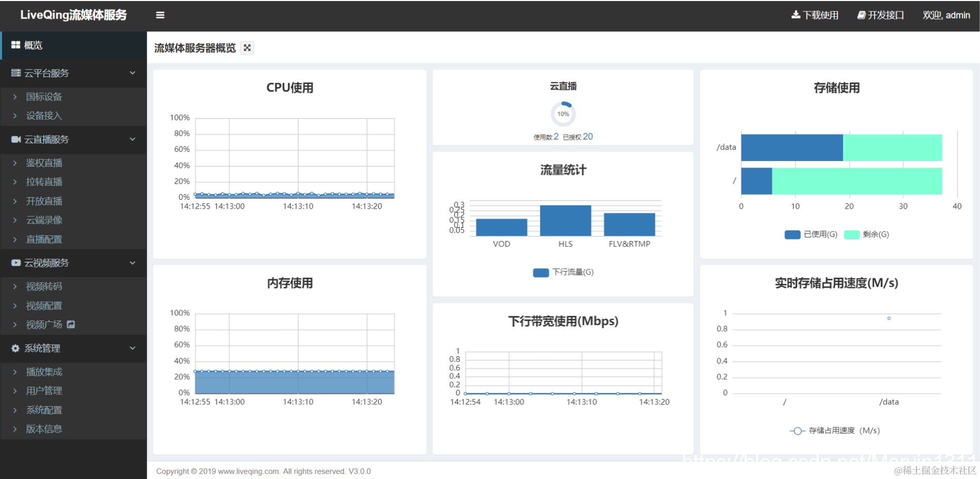Screen dimensions: 980x479
Task: Click the book icon beside 开发接口
Action: click(861, 15)
